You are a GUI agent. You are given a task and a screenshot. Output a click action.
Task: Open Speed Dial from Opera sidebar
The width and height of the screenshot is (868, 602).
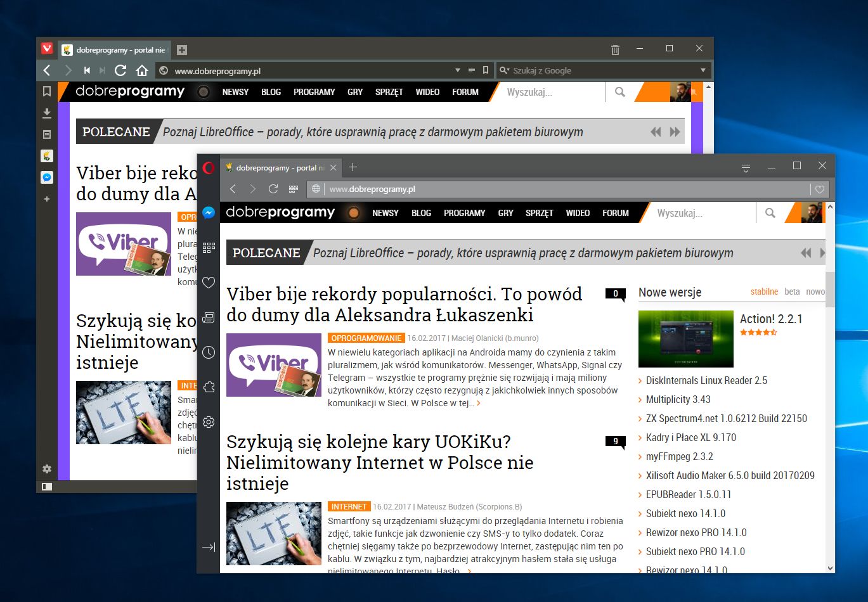(x=209, y=248)
